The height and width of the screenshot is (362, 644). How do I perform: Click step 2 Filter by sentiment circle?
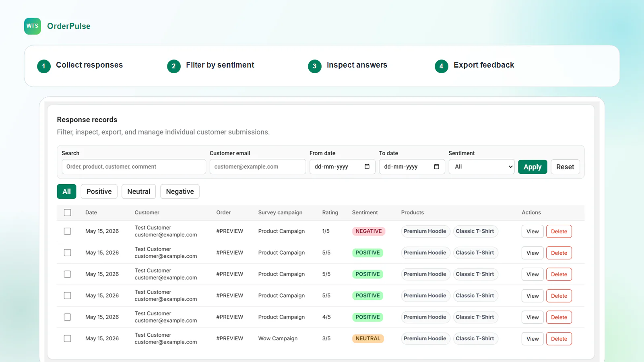(174, 66)
